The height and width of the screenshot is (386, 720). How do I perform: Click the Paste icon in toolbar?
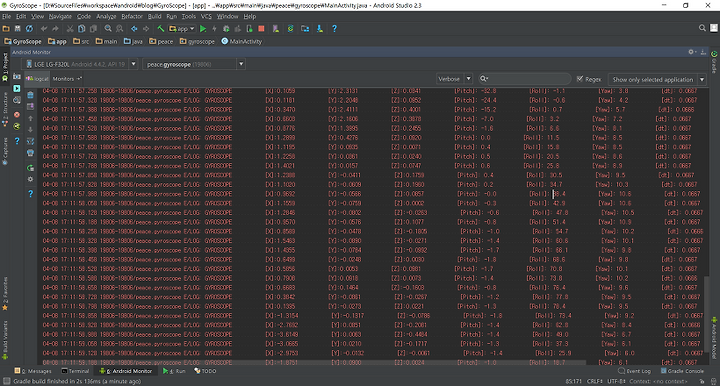pos(93,28)
